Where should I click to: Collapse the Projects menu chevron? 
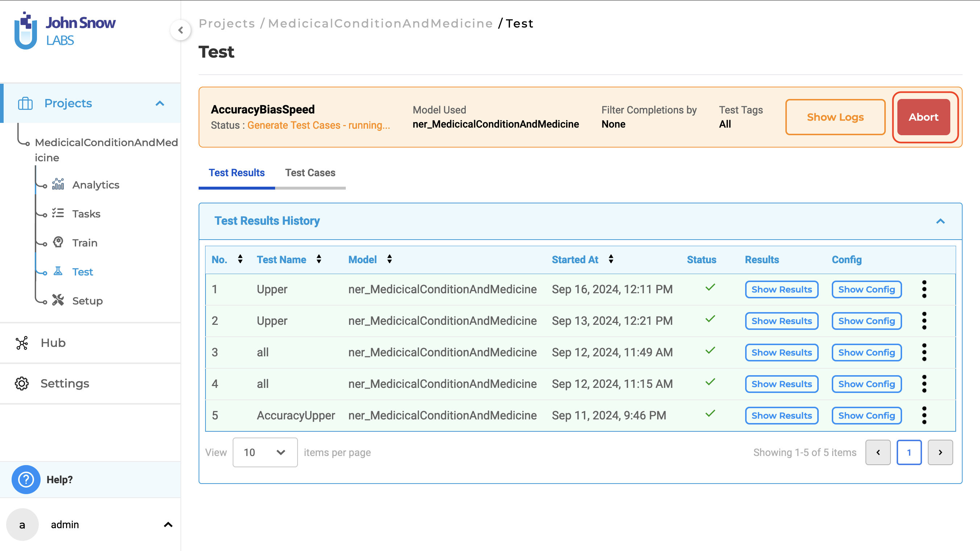click(x=160, y=103)
